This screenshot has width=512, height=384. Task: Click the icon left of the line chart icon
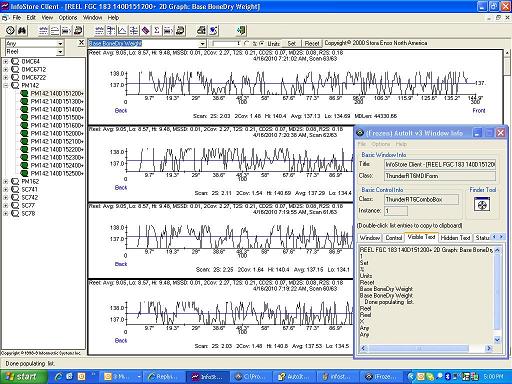[x=111, y=31]
